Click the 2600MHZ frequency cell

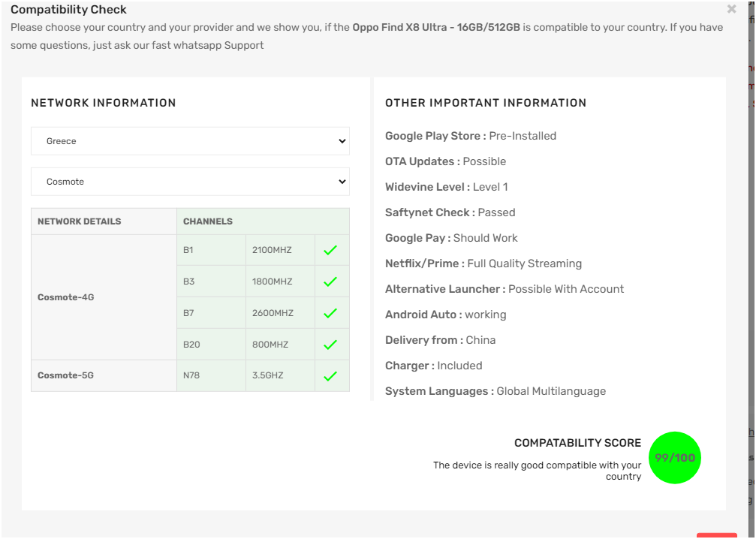280,313
